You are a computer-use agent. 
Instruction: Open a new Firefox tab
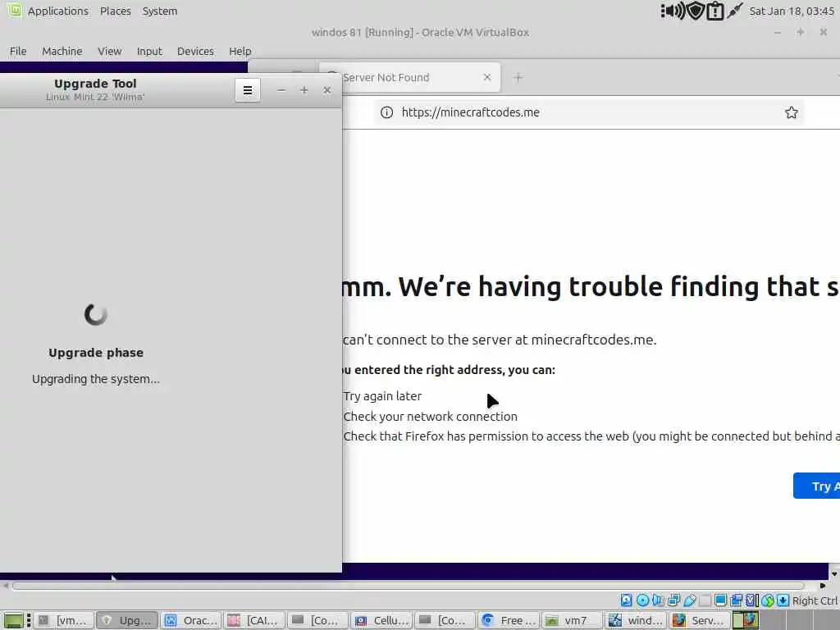(x=518, y=78)
